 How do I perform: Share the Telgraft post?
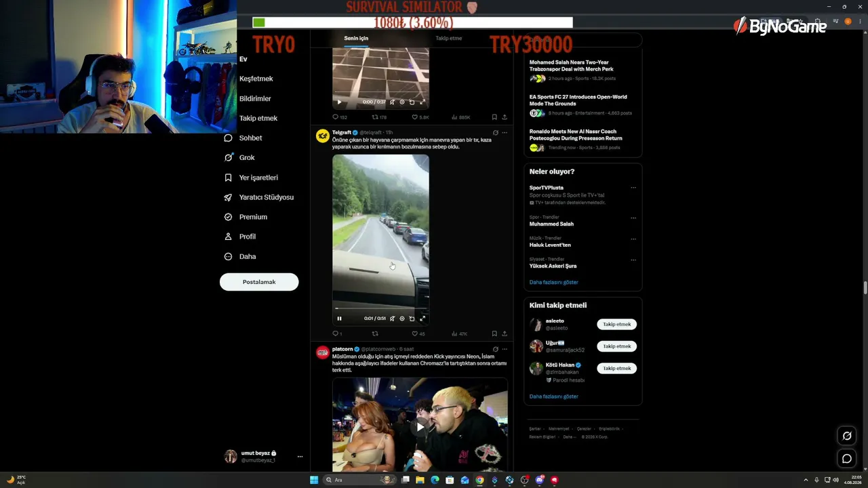[505, 333]
